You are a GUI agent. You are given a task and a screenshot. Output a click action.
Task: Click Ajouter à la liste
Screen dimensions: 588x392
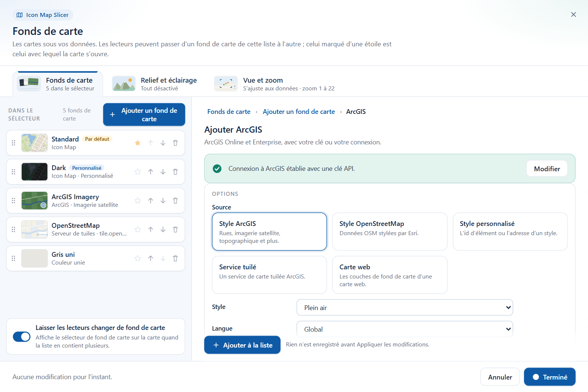[x=242, y=345]
